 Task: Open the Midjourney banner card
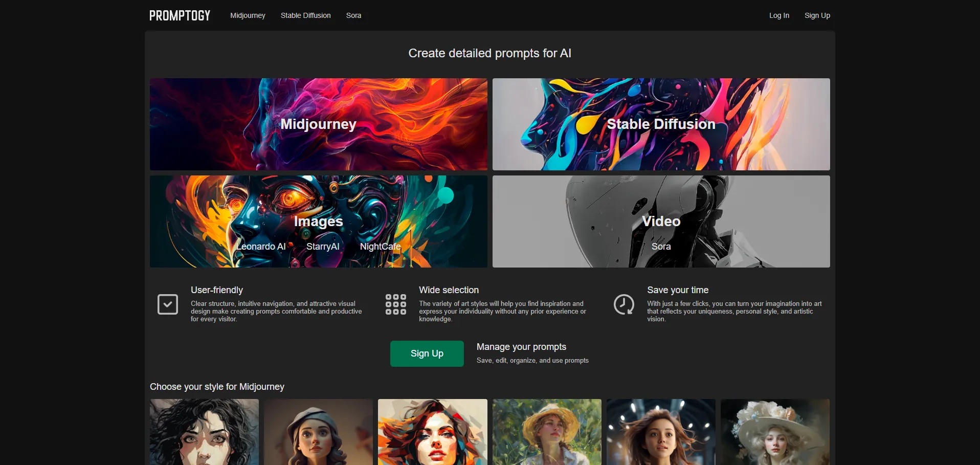point(318,124)
